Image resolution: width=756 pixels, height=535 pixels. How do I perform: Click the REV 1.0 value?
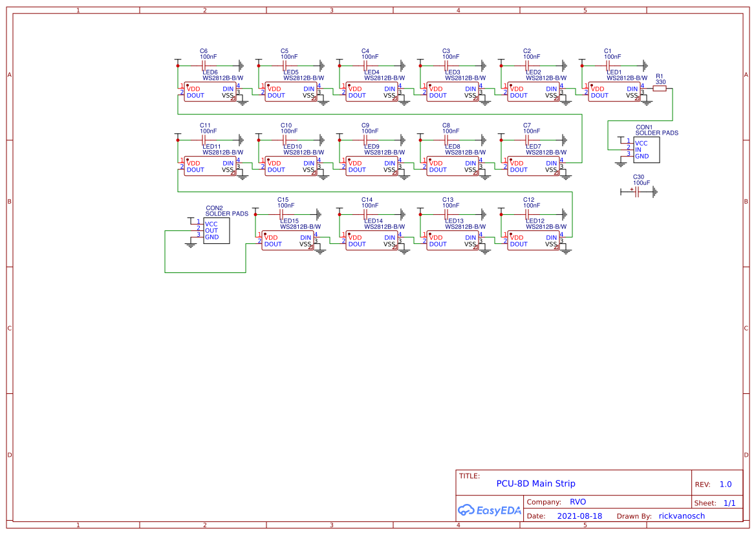[725, 484]
